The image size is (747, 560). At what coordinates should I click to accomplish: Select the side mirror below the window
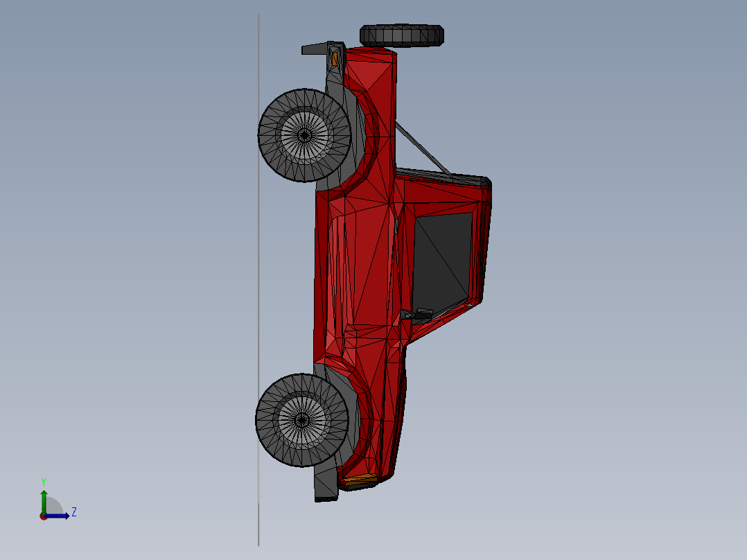pyautogui.click(x=418, y=314)
